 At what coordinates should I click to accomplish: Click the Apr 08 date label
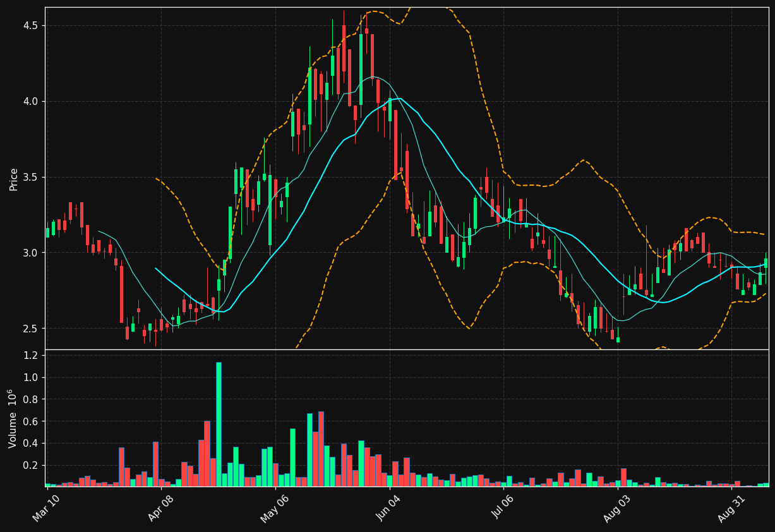pyautogui.click(x=160, y=508)
